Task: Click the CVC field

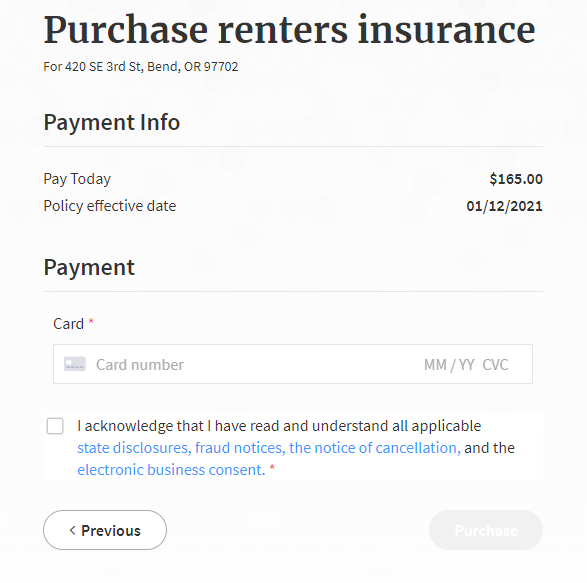Action: pyautogui.click(x=495, y=365)
